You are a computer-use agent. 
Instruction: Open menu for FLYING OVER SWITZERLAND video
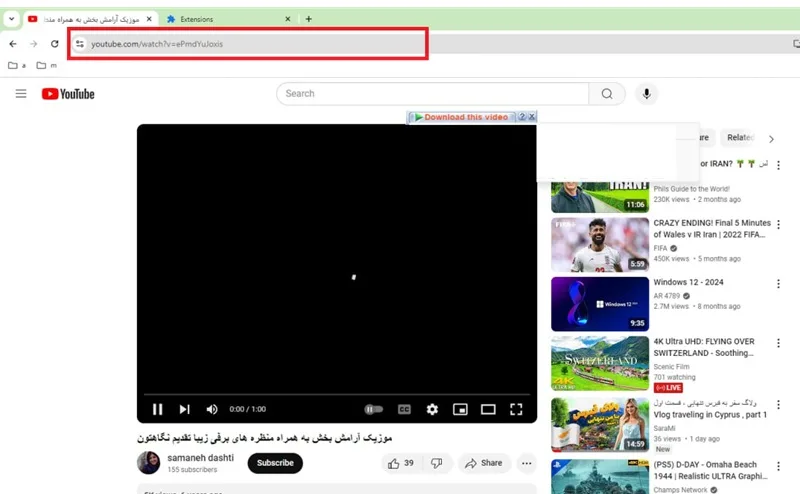[779, 343]
